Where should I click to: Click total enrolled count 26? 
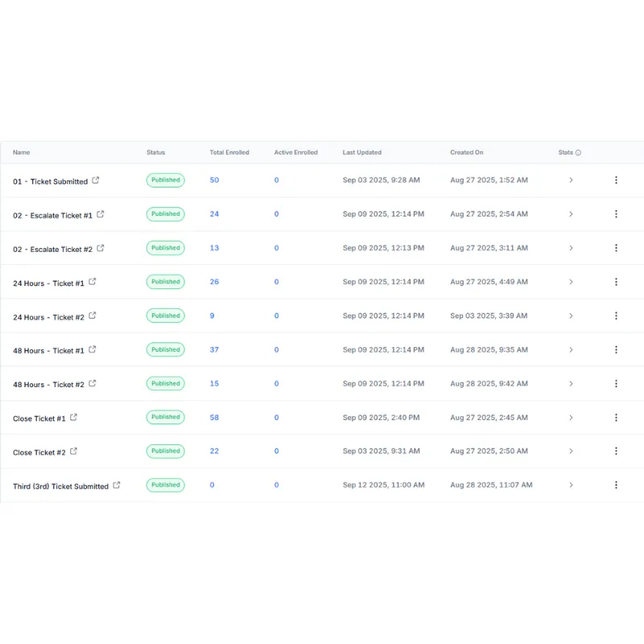click(x=214, y=282)
